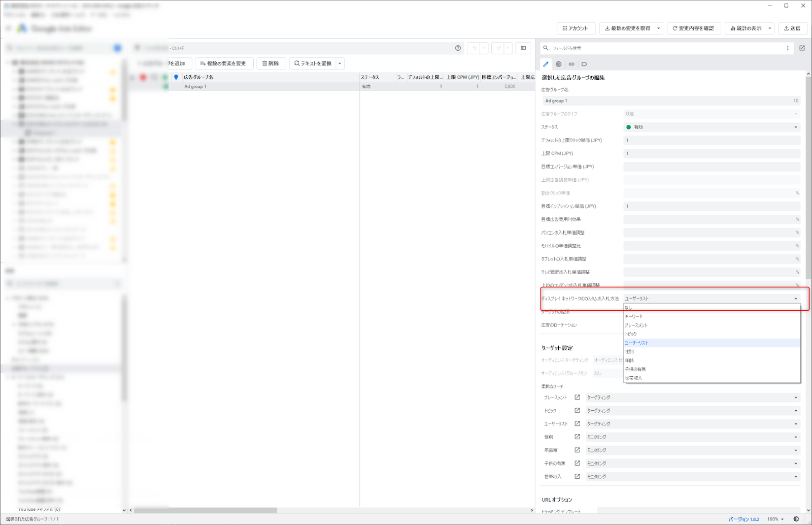Click the help question-mark icon

tap(458, 48)
